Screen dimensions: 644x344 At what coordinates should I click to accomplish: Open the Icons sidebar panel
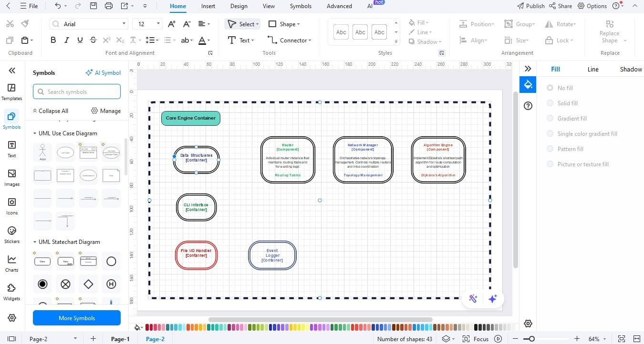point(12,206)
